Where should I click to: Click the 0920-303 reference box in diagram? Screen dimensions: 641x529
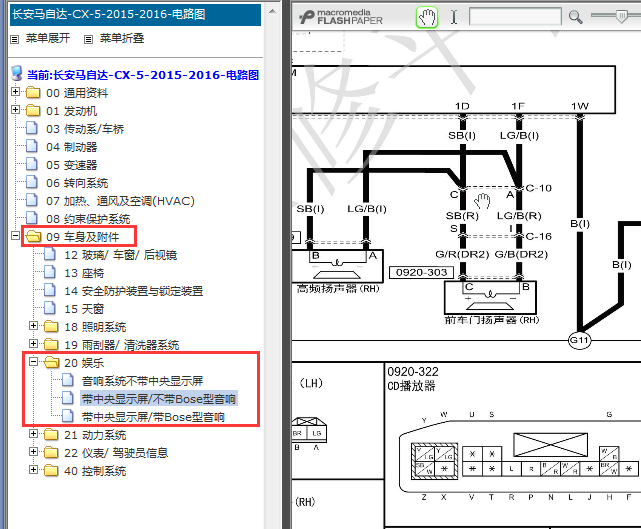pos(421,272)
